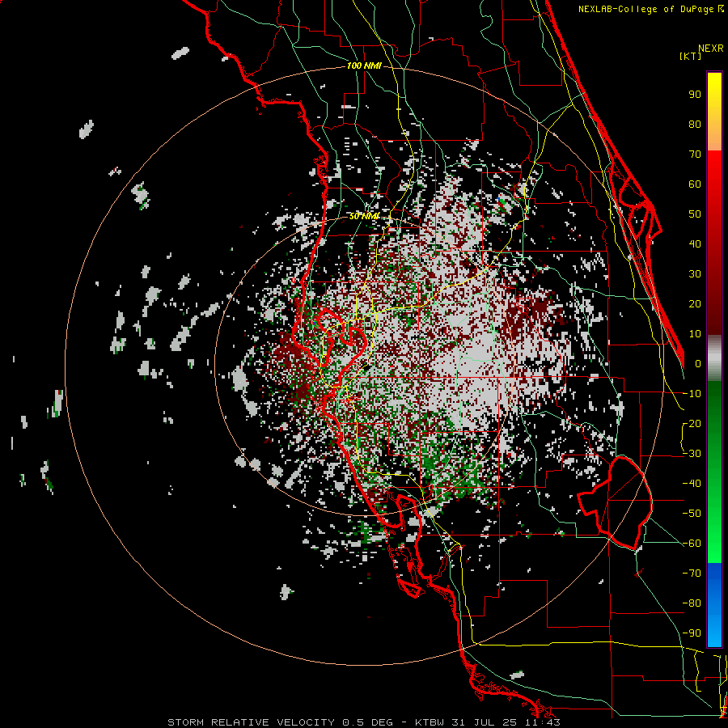The height and width of the screenshot is (728, 728).
Task: Select the -20 knot legend value
Action: 692,424
